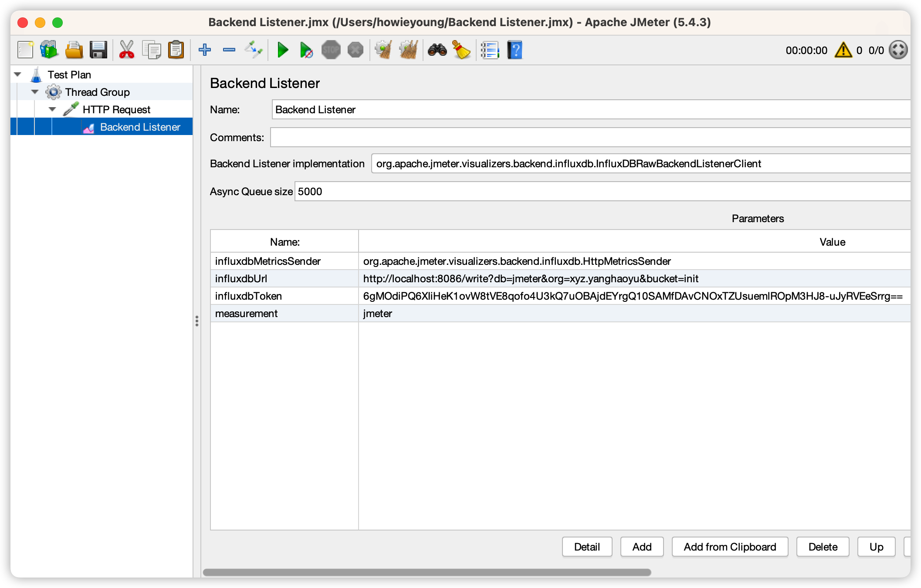The width and height of the screenshot is (921, 588).
Task: Select Backend Listener in the tree
Action: (140, 127)
